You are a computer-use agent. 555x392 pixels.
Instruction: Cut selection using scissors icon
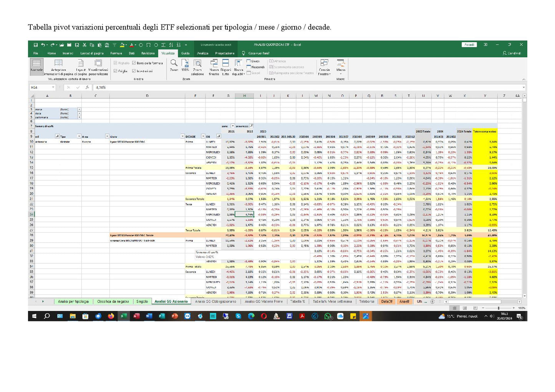84,45
